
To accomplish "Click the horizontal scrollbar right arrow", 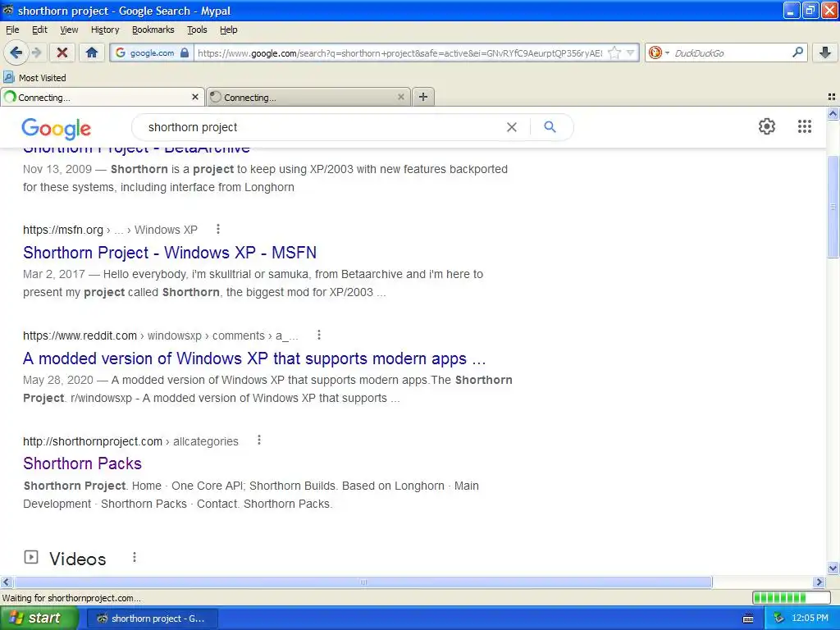I will 819,582.
